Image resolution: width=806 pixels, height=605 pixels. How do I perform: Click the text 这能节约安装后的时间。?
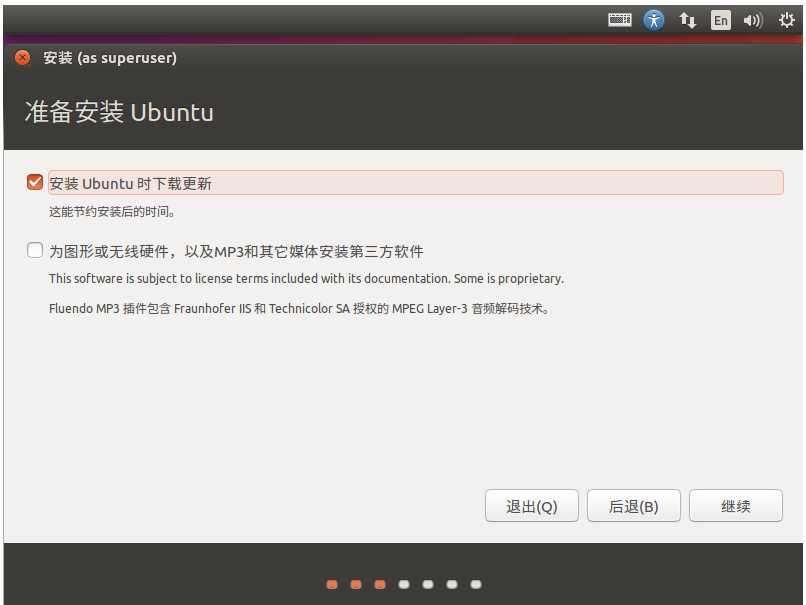(x=112, y=212)
